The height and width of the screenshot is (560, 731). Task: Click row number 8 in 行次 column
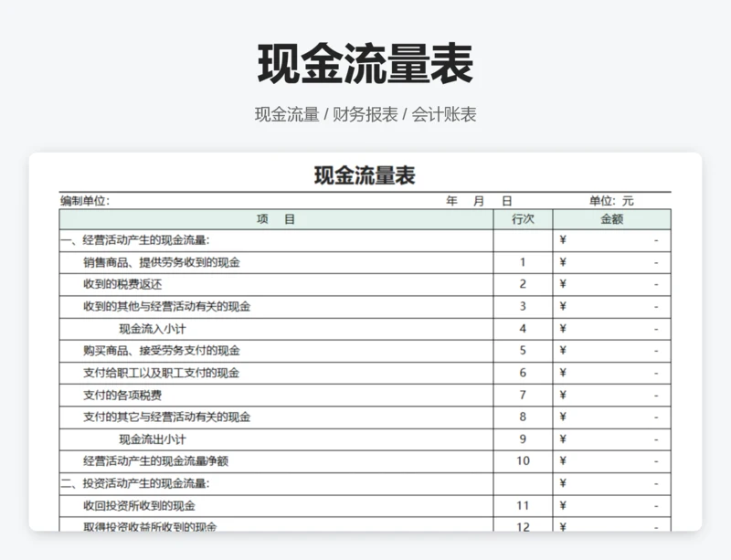pyautogui.click(x=523, y=417)
